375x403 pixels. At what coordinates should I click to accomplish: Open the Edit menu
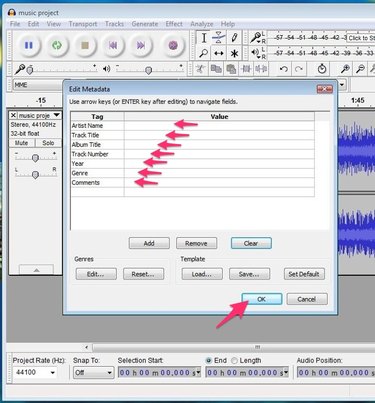33,24
